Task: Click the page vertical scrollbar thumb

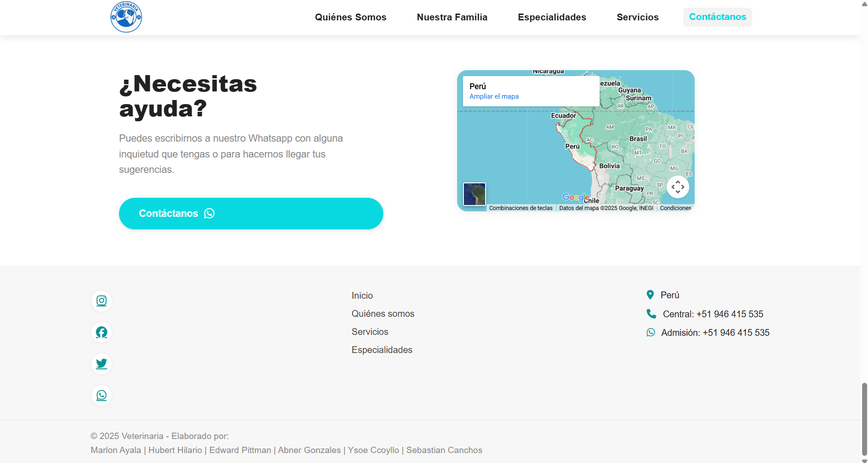Action: pos(864,419)
